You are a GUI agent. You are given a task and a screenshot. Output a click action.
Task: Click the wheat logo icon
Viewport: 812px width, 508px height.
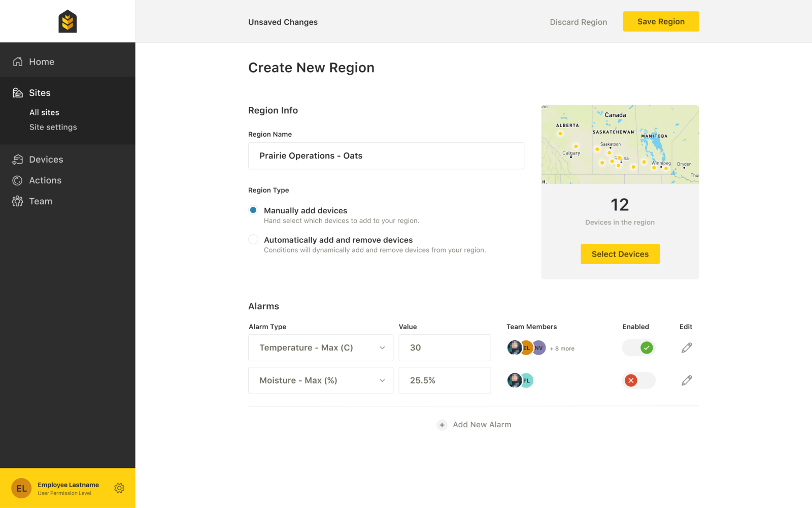[67, 21]
